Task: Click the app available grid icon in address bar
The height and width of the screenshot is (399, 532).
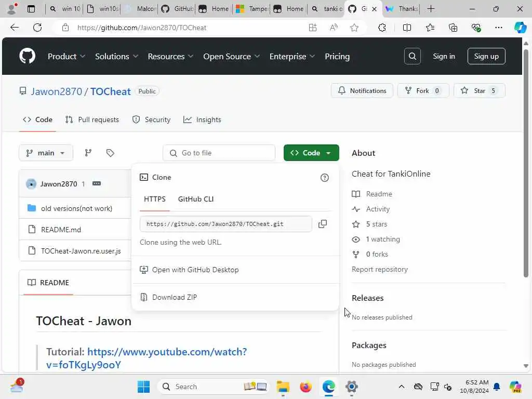Action: pos(313,28)
